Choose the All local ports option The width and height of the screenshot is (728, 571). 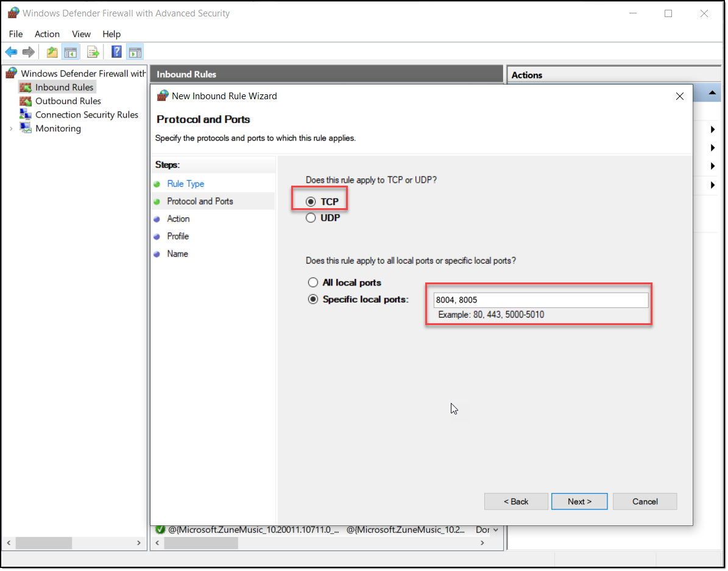click(313, 282)
